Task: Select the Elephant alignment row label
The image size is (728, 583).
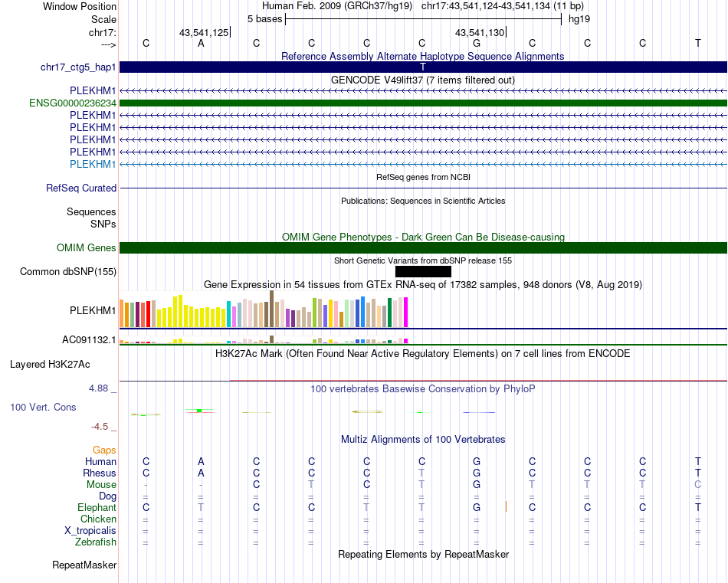Action: tap(97, 507)
